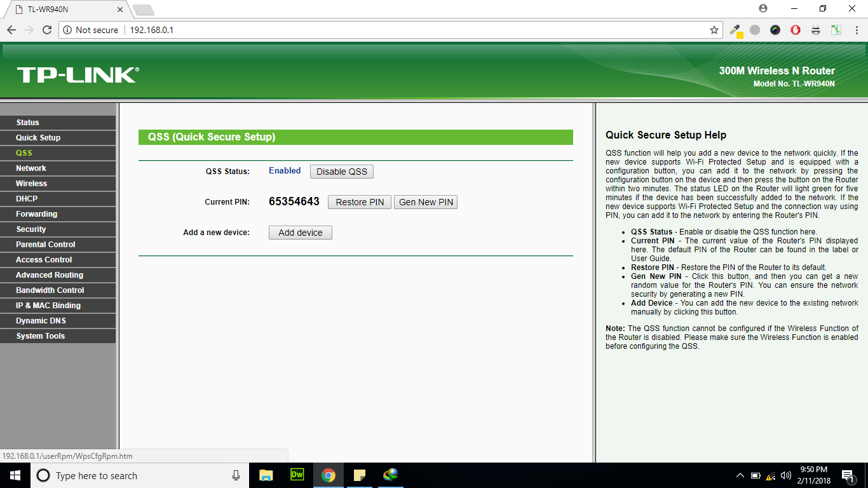Open the Action Center notifications

pyautogui.click(x=847, y=475)
